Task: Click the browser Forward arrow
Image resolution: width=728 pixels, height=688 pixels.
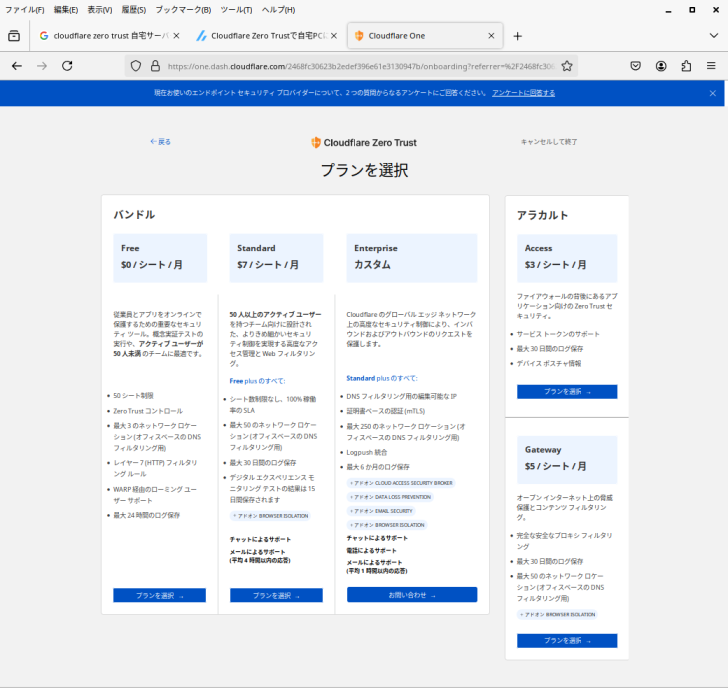Action: (x=42, y=66)
